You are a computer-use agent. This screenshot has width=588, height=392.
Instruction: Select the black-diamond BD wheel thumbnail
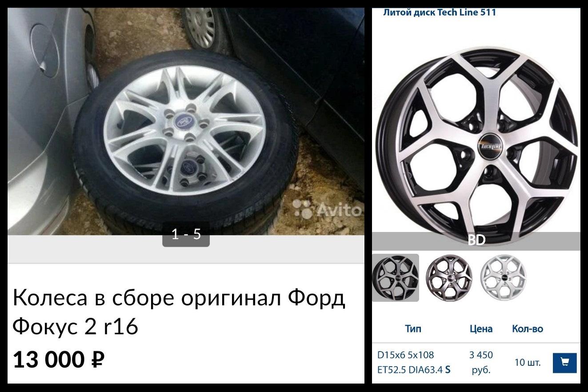pos(396,278)
